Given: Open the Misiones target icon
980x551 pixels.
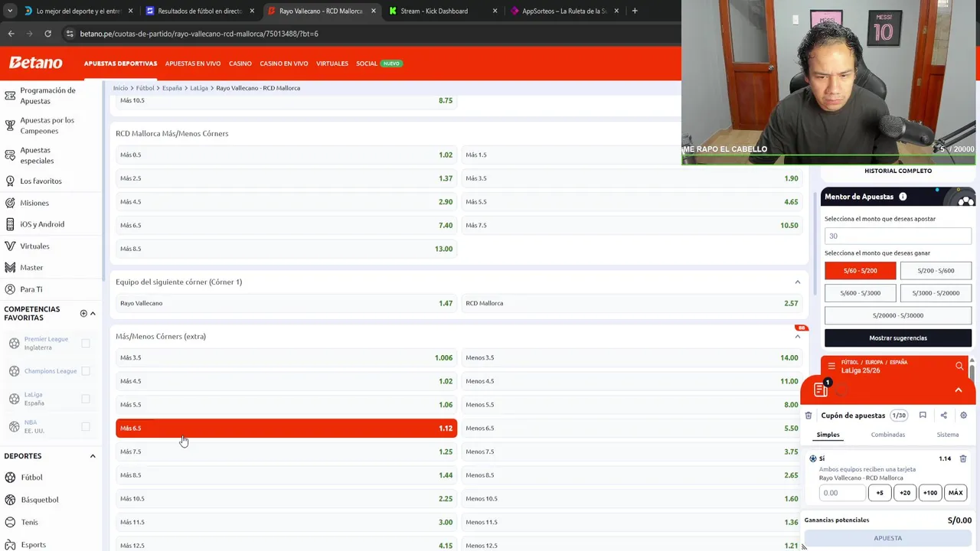Looking at the screenshot, I should (x=10, y=203).
